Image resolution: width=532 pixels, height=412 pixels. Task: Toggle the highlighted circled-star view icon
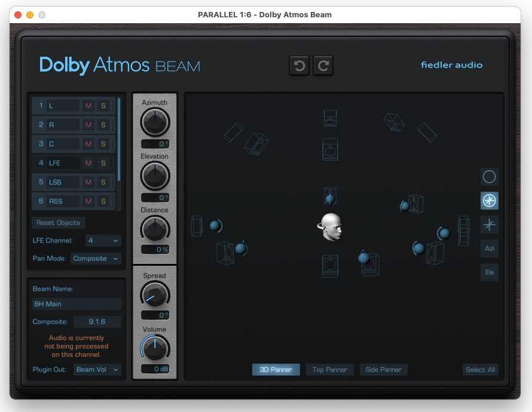click(x=489, y=201)
